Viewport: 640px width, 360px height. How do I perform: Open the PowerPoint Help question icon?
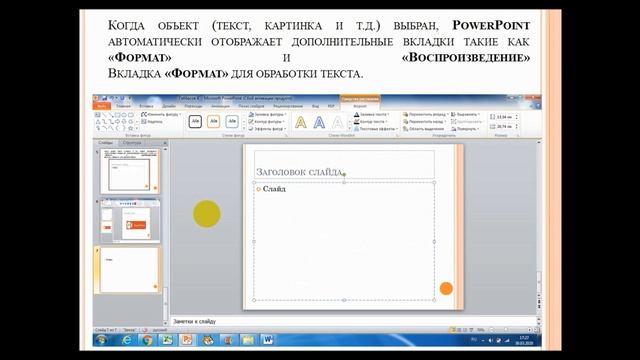click(538, 106)
